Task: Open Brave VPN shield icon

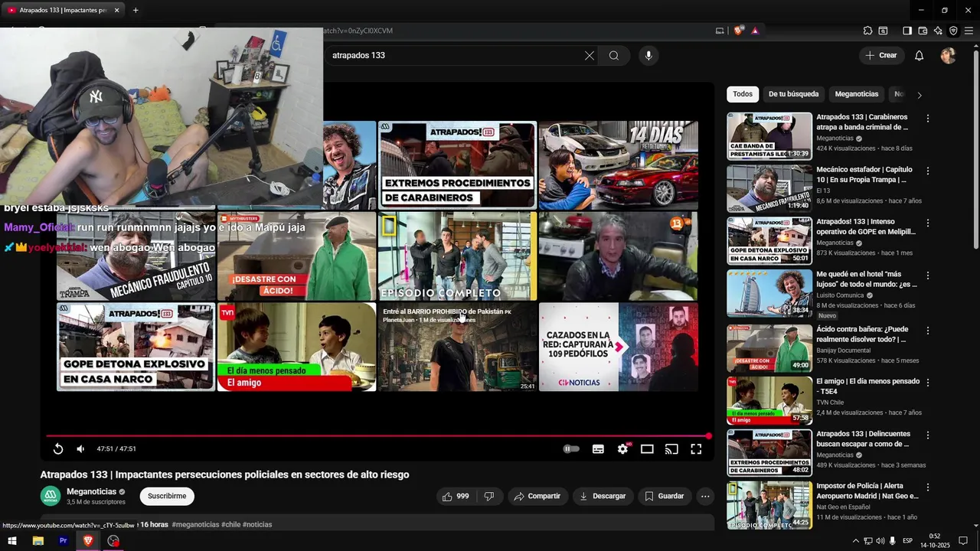Action: coord(953,31)
